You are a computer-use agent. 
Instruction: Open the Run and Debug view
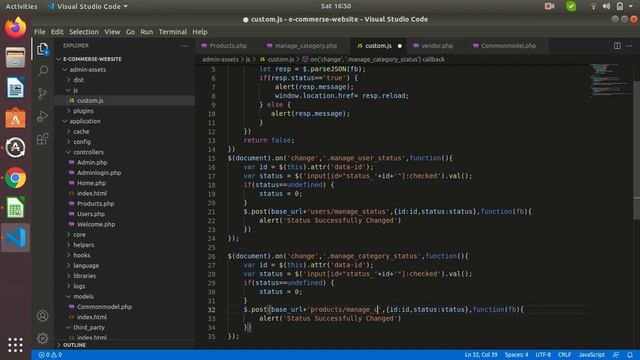43,116
